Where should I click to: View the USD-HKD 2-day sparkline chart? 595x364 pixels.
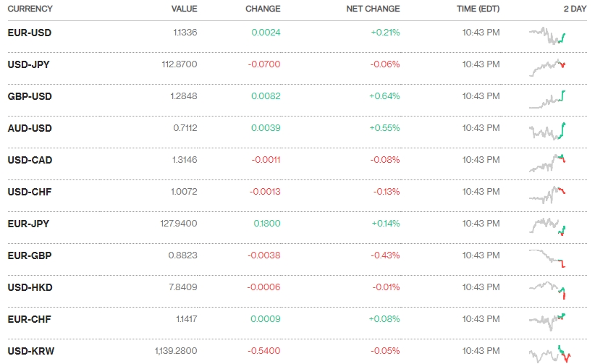tap(548, 289)
